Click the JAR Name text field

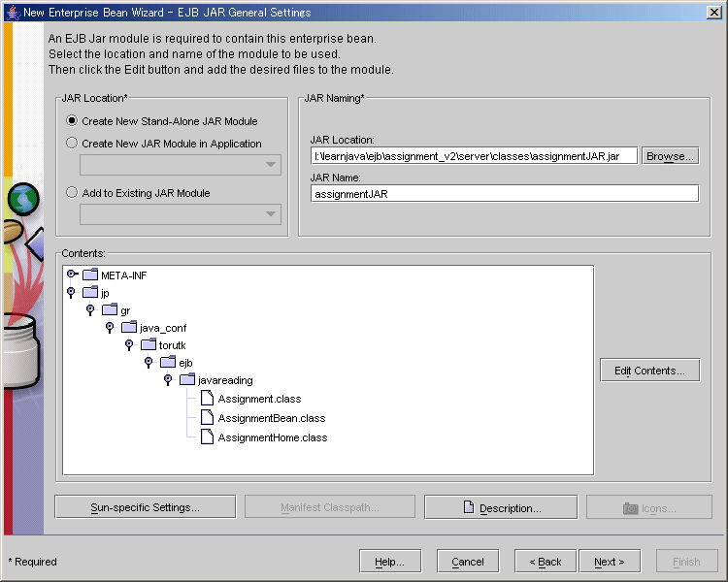click(x=505, y=194)
